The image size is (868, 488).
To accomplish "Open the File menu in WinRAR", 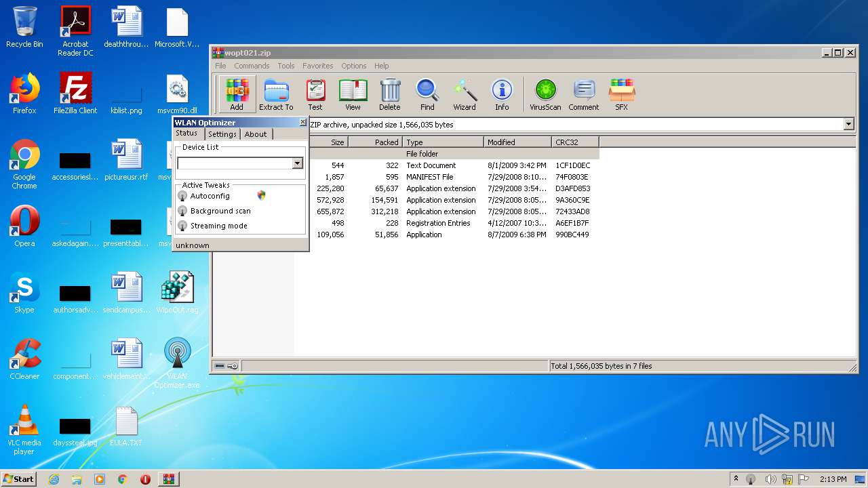I will [x=220, y=66].
